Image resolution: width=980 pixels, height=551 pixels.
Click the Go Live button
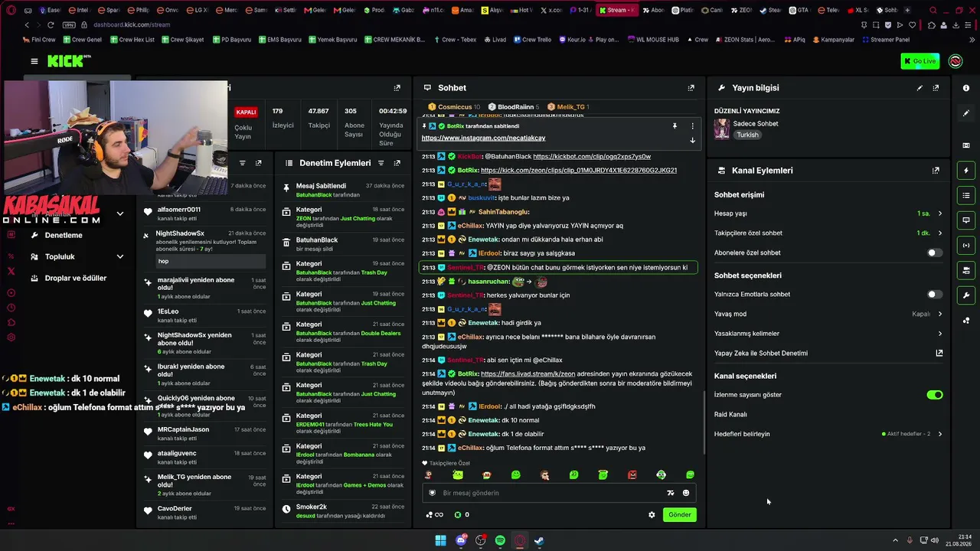[920, 61]
